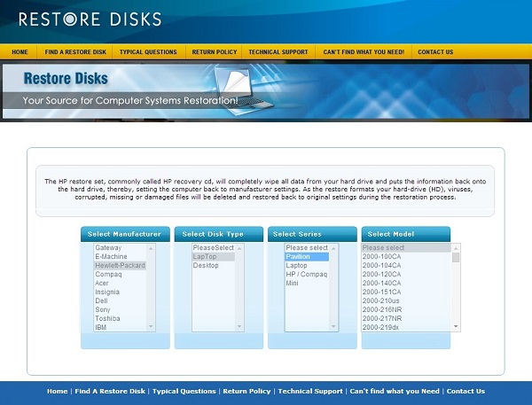Click footer Technical Support link
This screenshot has height=405, width=532.
[x=310, y=391]
